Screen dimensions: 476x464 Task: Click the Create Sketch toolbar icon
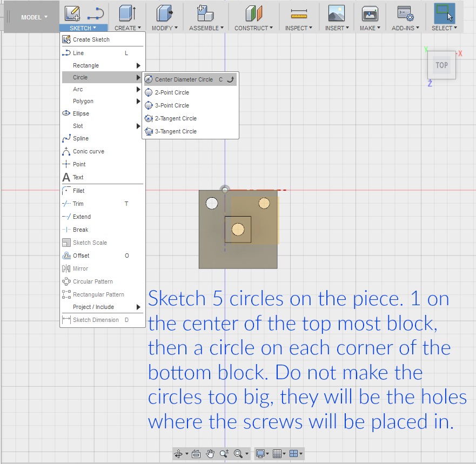72,13
